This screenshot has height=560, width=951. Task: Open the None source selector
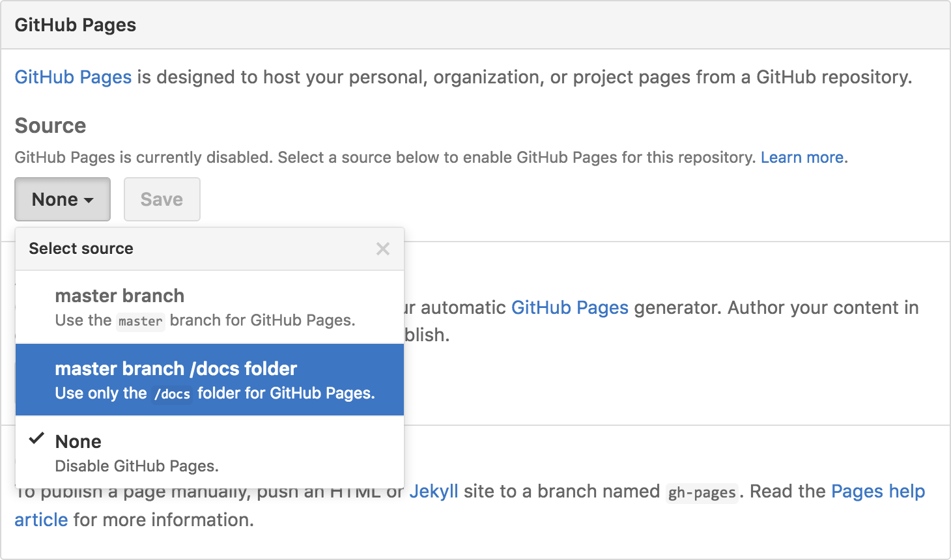pyautogui.click(x=63, y=199)
